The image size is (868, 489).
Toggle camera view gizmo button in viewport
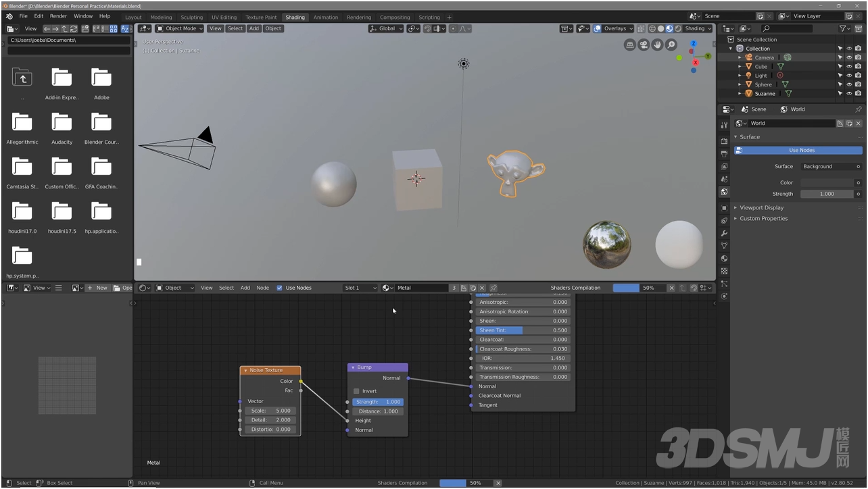click(644, 45)
